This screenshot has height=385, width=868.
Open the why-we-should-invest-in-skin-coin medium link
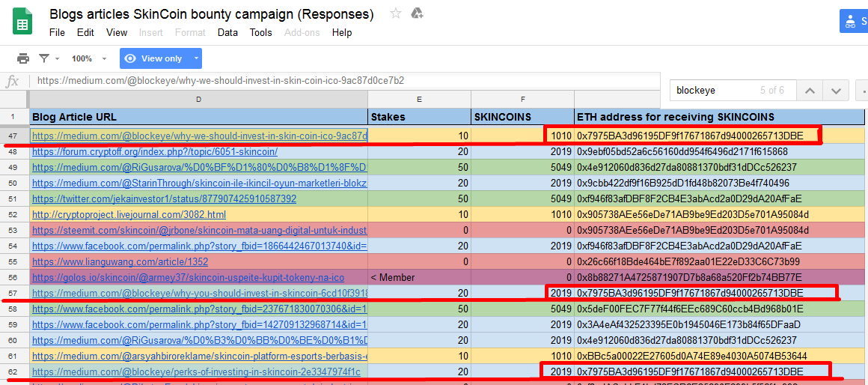(x=199, y=136)
